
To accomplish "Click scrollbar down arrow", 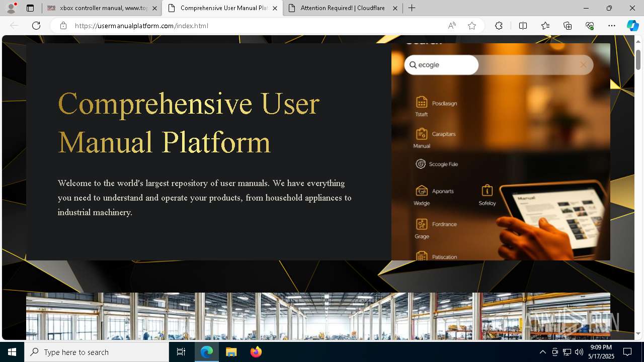I will 638,334.
